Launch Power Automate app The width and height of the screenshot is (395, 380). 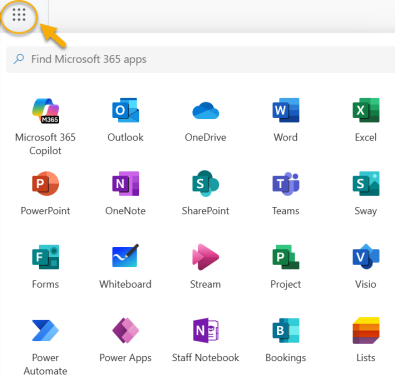click(45, 330)
